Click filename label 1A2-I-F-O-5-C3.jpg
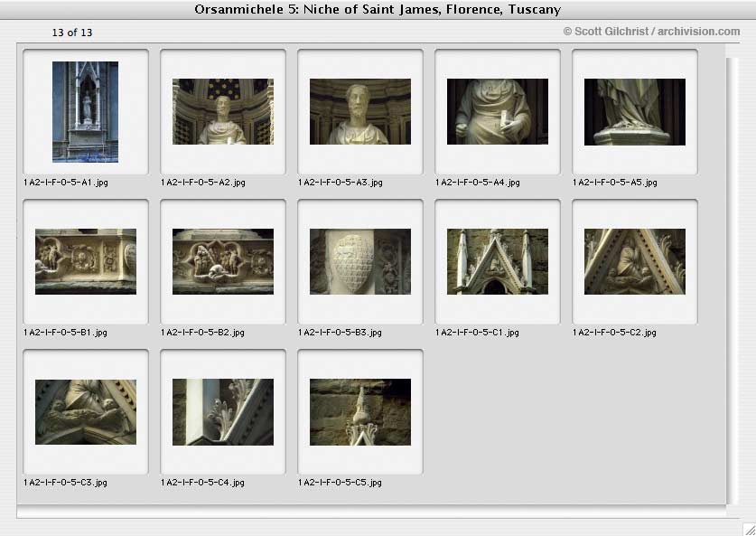The image size is (756, 536). pyautogui.click(x=66, y=483)
